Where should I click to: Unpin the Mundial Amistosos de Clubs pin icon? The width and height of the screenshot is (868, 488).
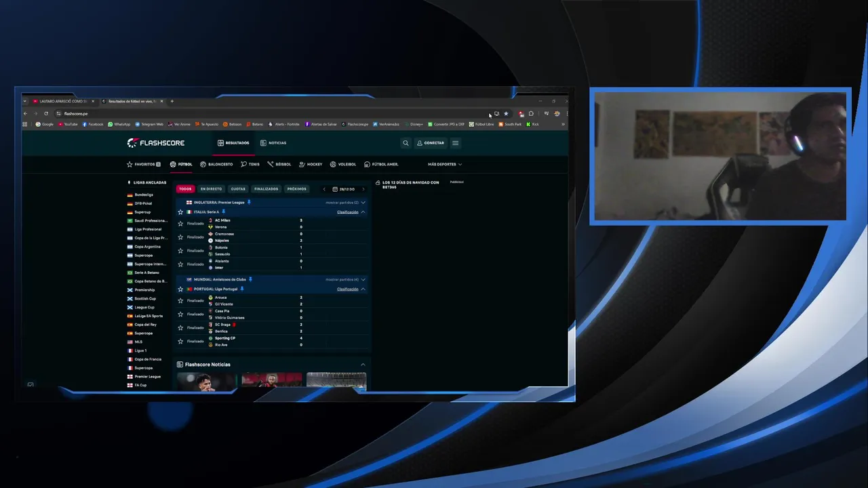250,279
